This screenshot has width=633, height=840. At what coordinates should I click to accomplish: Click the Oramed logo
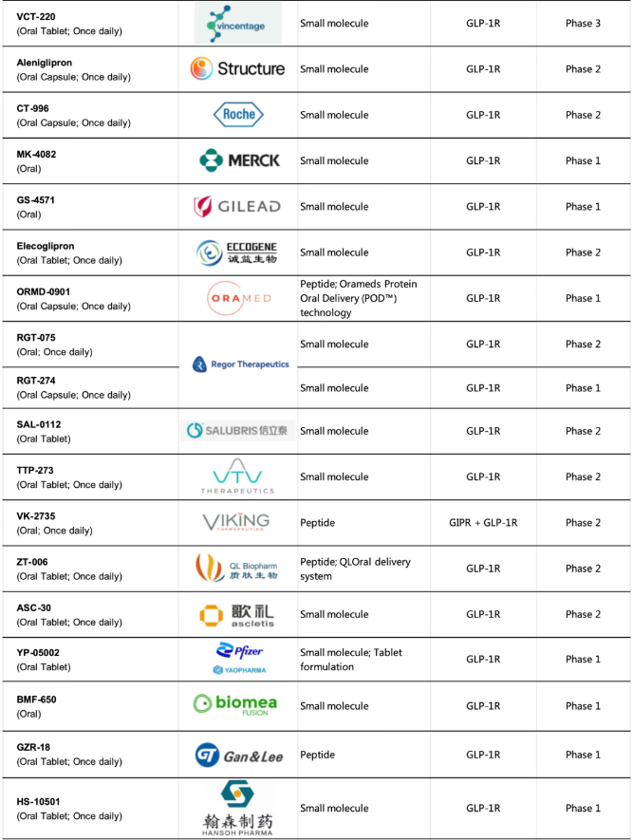tap(238, 298)
